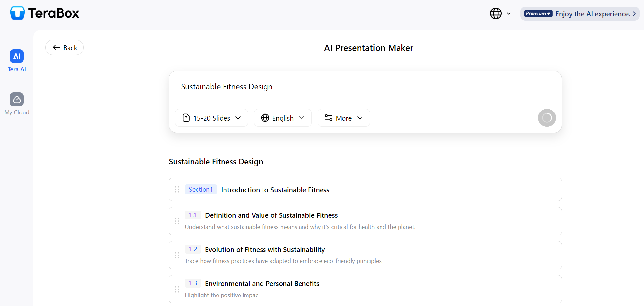Select Introduction to Sustainable Fitness title
Viewport: 644px width, 306px height.
tap(275, 190)
